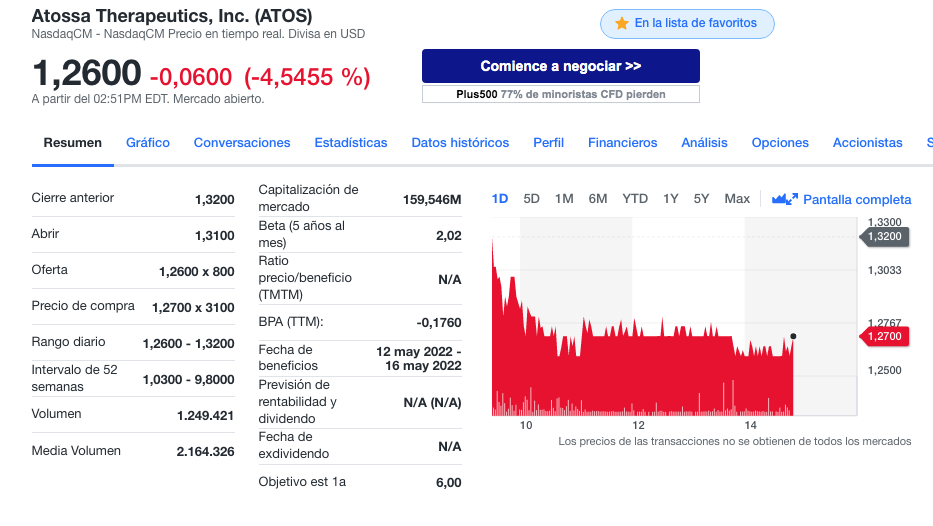Switch chart to YTD range

(x=635, y=199)
